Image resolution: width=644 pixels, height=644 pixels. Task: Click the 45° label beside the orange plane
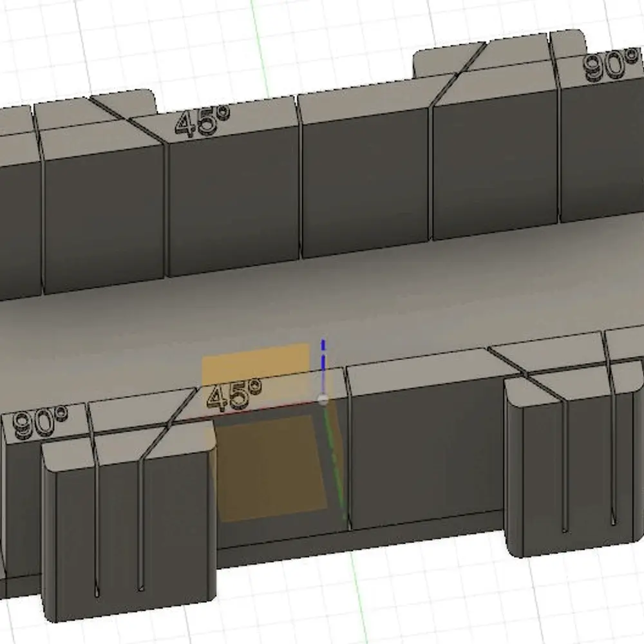click(x=234, y=395)
